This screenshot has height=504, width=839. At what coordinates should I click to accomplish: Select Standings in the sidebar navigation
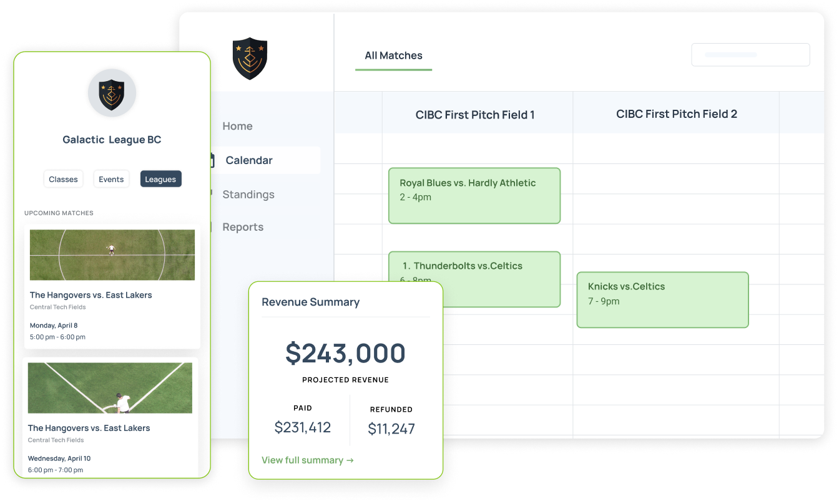pos(248,195)
